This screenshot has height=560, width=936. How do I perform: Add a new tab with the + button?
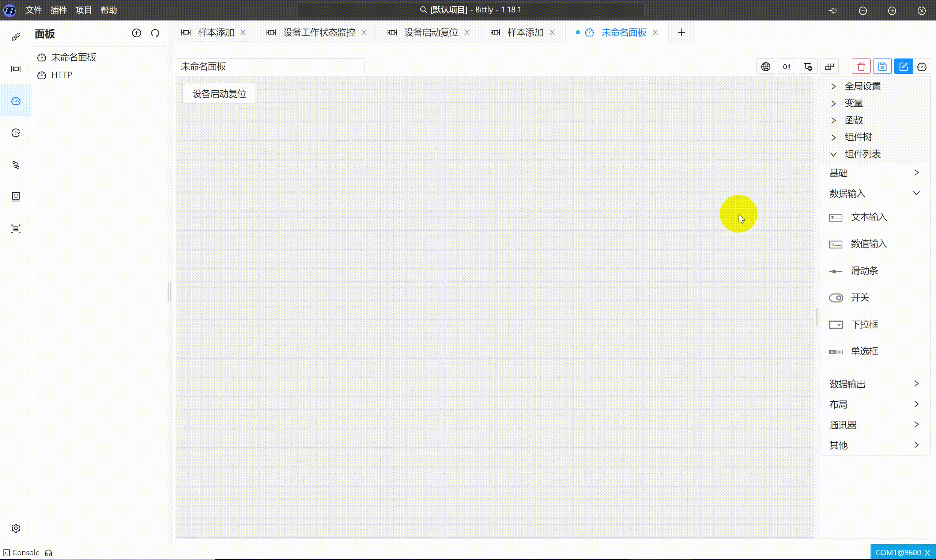click(x=681, y=32)
